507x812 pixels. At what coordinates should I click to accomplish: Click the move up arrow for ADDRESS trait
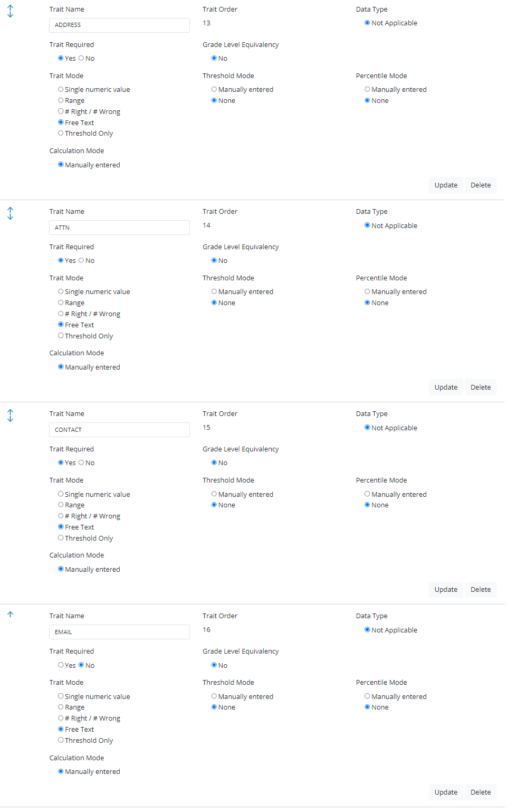tap(10, 7)
